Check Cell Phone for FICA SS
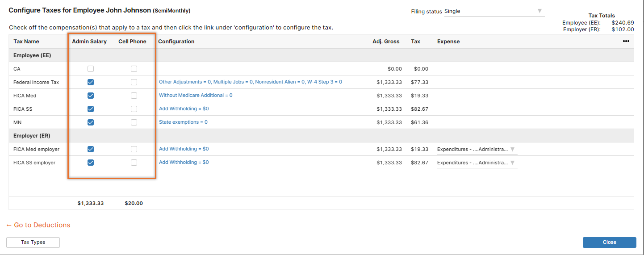The image size is (644, 255). (134, 109)
